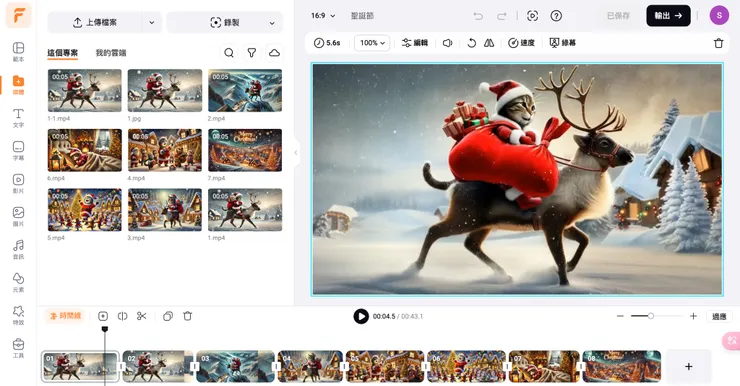740x386 pixels.
Task: Open the 16:9 aspect ratio dropdown
Action: 323,16
